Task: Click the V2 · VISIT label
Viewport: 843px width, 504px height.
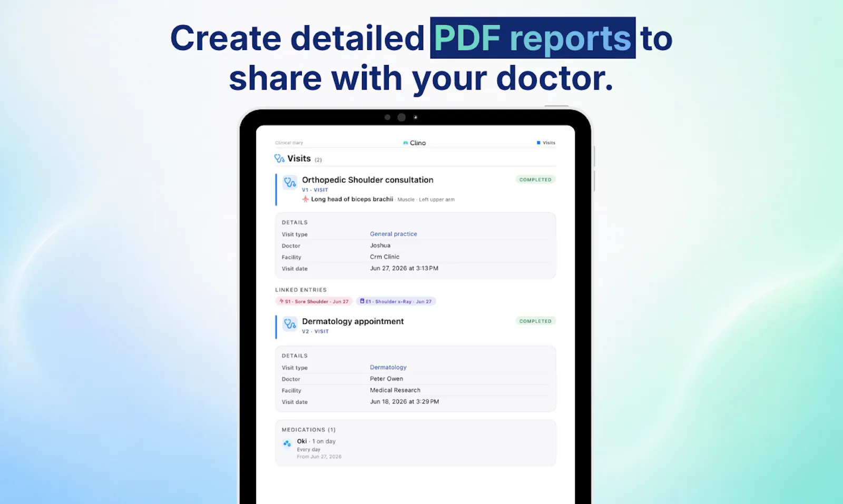Action: tap(315, 331)
